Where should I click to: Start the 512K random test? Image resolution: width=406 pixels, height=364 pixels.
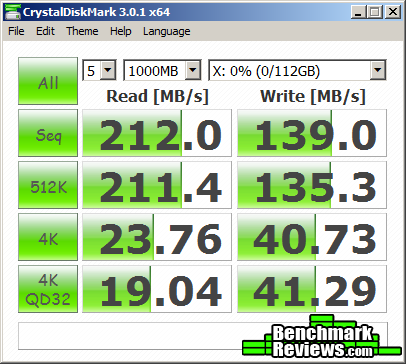pos(48,185)
